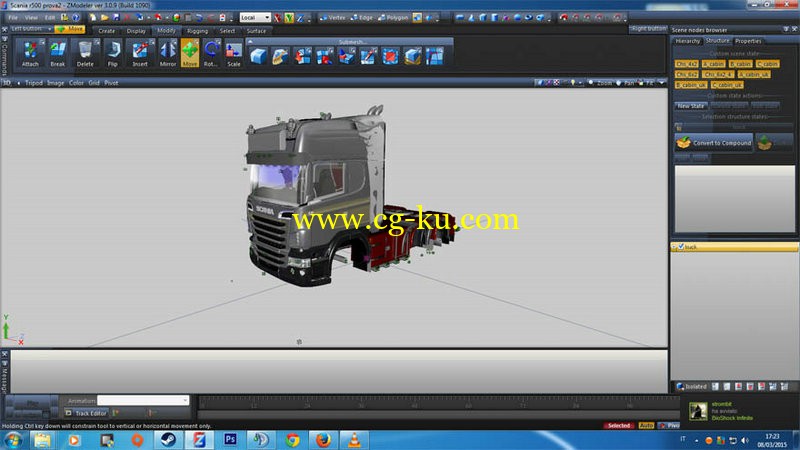Switch to the Rigging tab
Screen dimensions: 800x450
(x=197, y=31)
